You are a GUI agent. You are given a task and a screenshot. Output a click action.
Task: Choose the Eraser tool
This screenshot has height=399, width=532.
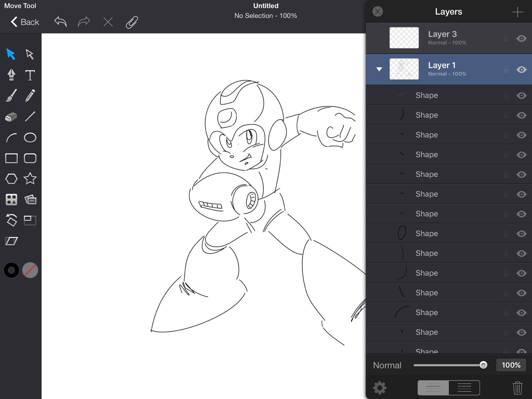(x=11, y=117)
